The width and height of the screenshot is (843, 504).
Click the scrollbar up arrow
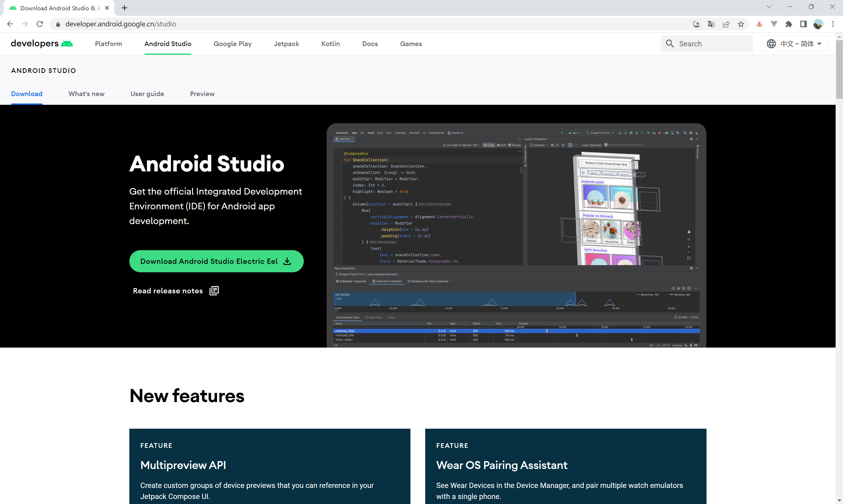pyautogui.click(x=839, y=36)
